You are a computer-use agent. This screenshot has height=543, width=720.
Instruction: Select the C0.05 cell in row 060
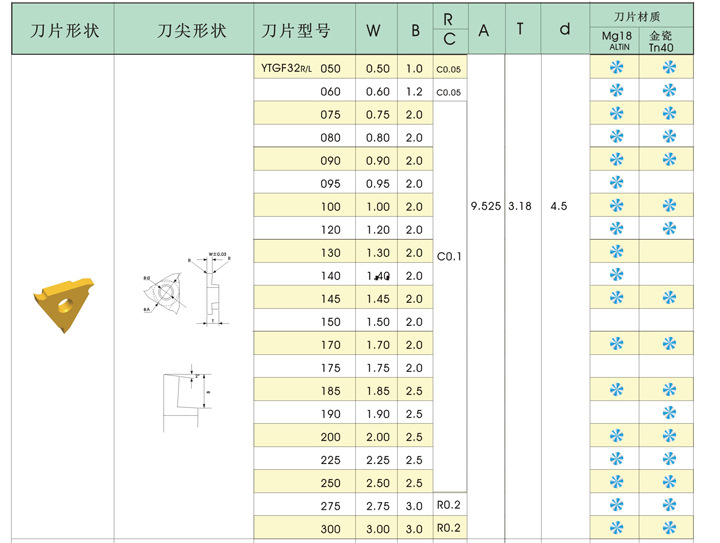pyautogui.click(x=449, y=92)
